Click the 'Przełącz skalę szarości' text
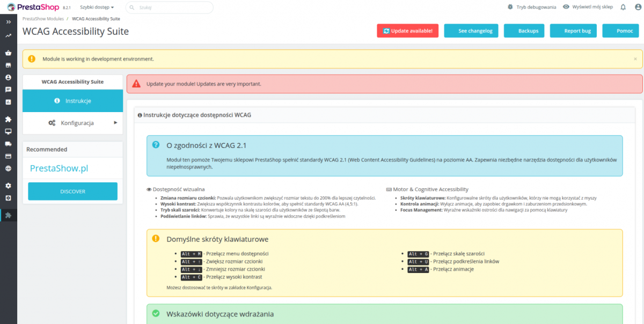644x324 pixels. pos(459,254)
